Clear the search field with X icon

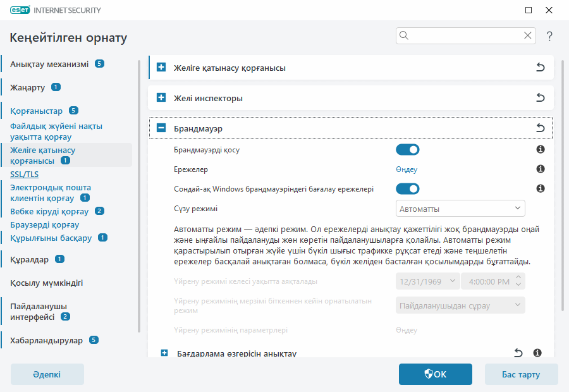coord(527,35)
